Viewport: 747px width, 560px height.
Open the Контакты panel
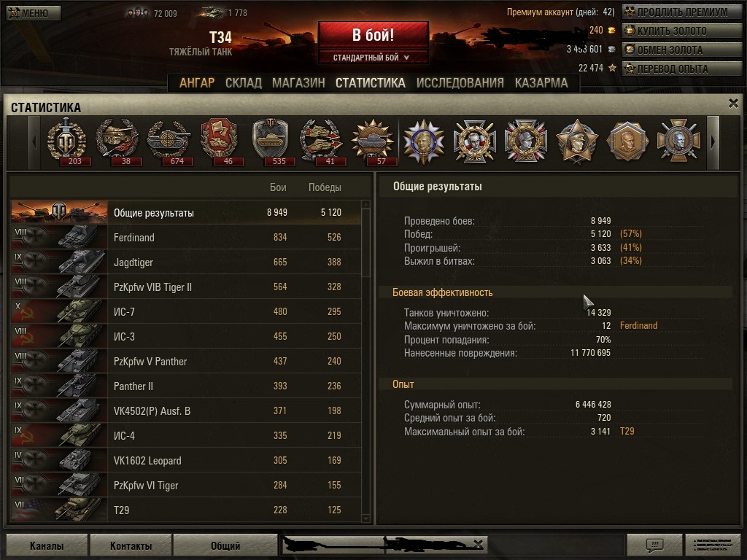(131, 545)
